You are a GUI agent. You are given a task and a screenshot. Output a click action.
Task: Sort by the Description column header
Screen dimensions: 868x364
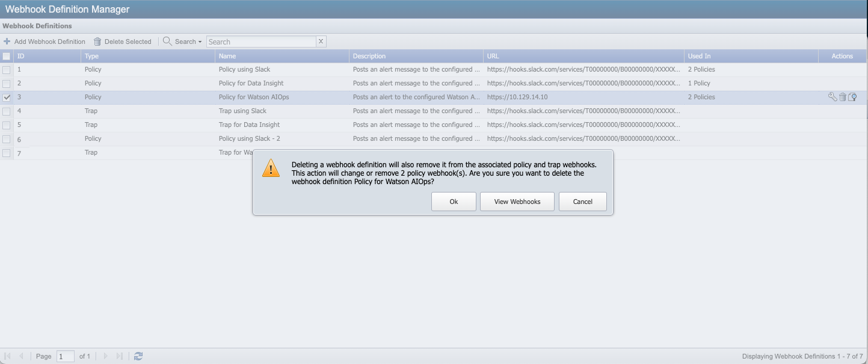(416, 56)
